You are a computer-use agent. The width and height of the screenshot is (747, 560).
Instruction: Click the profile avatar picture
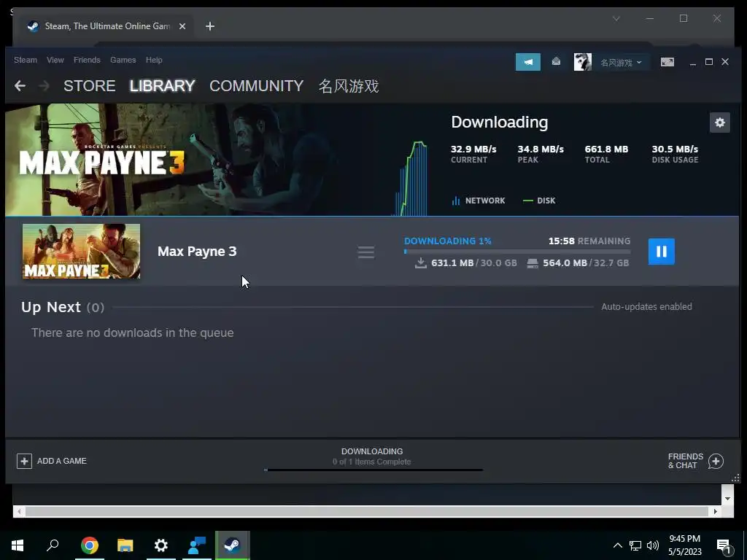(x=583, y=62)
